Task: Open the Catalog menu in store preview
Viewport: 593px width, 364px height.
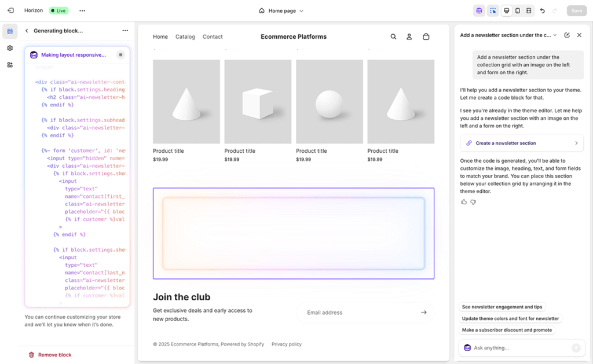Action: (185, 36)
